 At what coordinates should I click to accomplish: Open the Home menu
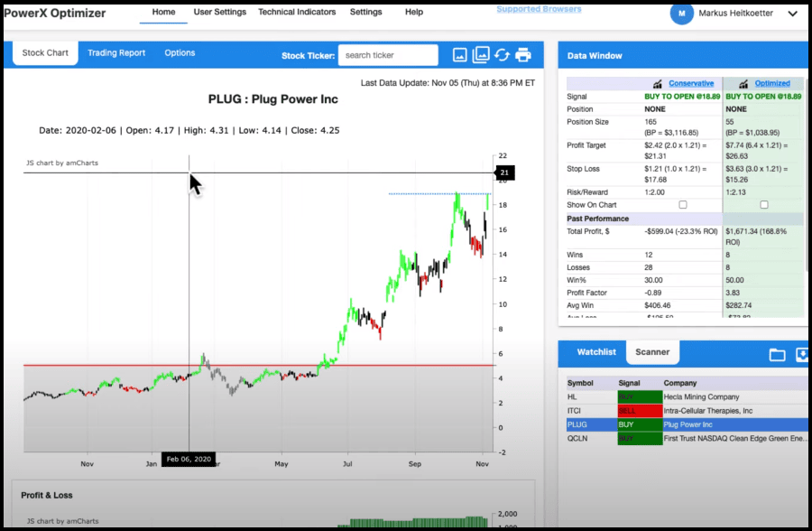point(163,12)
